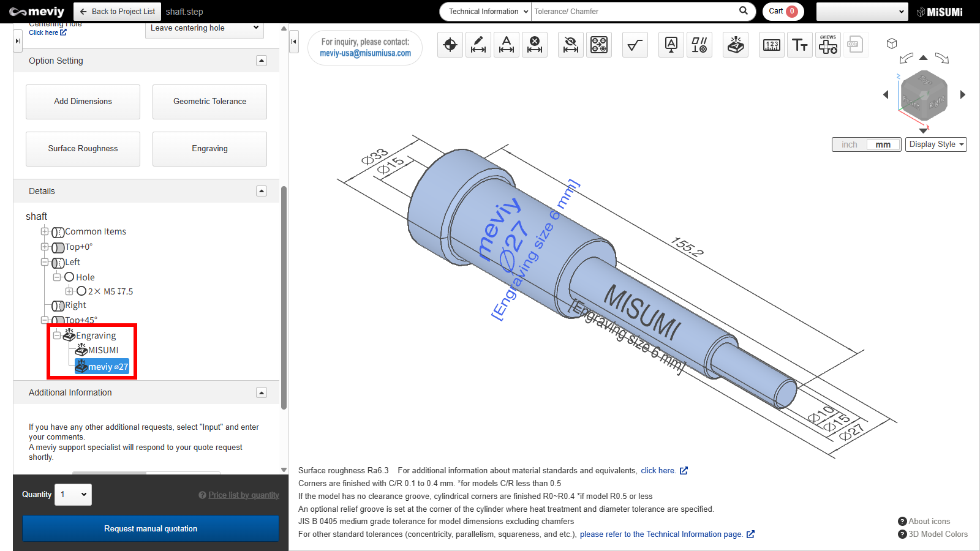Expand the Common Items tree node
Screen dimensions: 980x551
pyautogui.click(x=45, y=231)
